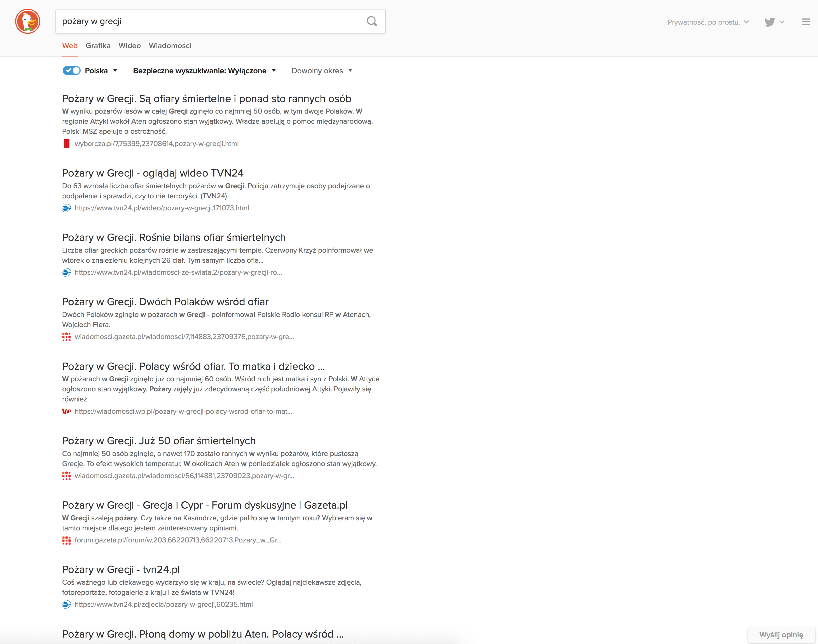Switch to the Wideo tab
The image size is (818, 644).
129,46
